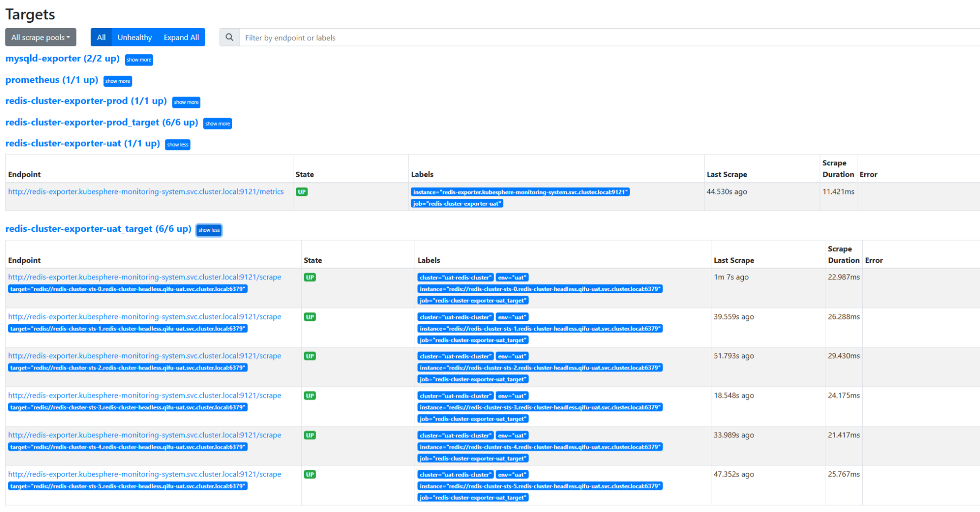The image size is (980, 512).
Task: Click the UP state badge for sts-4 row
Action: pyautogui.click(x=310, y=435)
